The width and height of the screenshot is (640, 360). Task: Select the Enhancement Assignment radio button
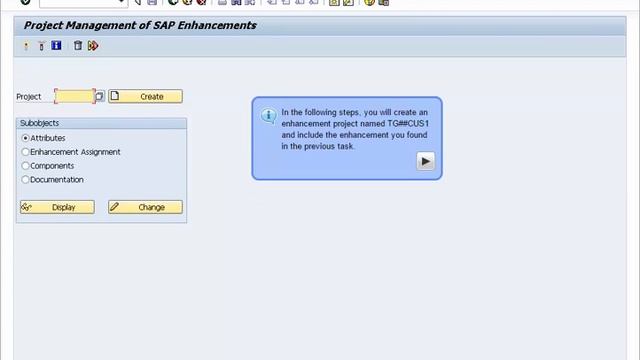point(25,152)
